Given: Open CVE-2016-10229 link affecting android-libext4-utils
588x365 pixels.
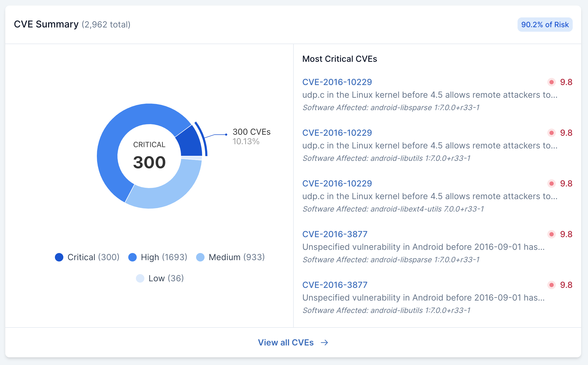Looking at the screenshot, I should [337, 184].
